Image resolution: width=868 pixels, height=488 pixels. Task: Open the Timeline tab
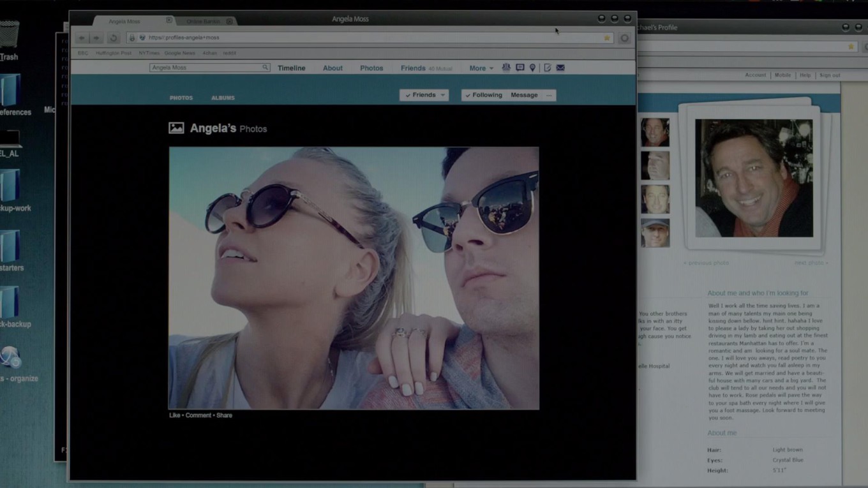292,68
